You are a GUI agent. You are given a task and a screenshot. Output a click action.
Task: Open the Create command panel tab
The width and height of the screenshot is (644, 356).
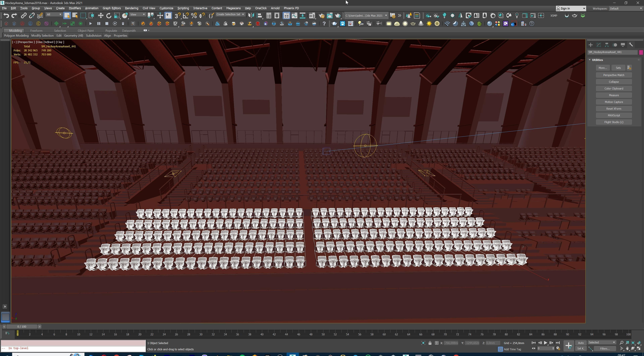(x=591, y=45)
